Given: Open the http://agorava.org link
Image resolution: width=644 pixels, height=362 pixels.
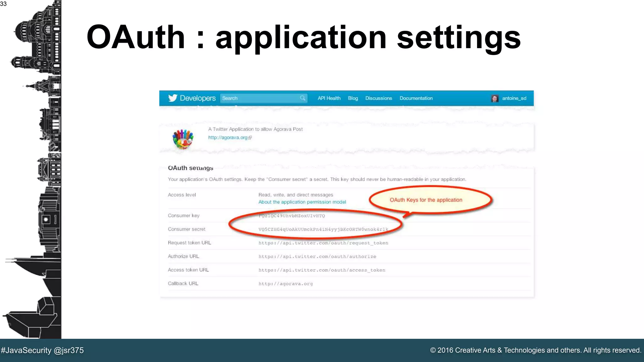Looking at the screenshot, I should point(228,138).
